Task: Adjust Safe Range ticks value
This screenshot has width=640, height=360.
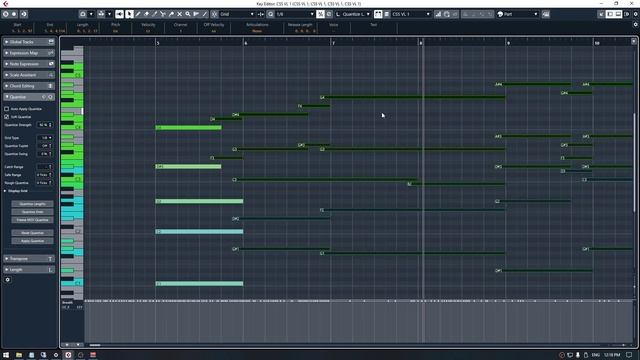Action: pos(45,175)
